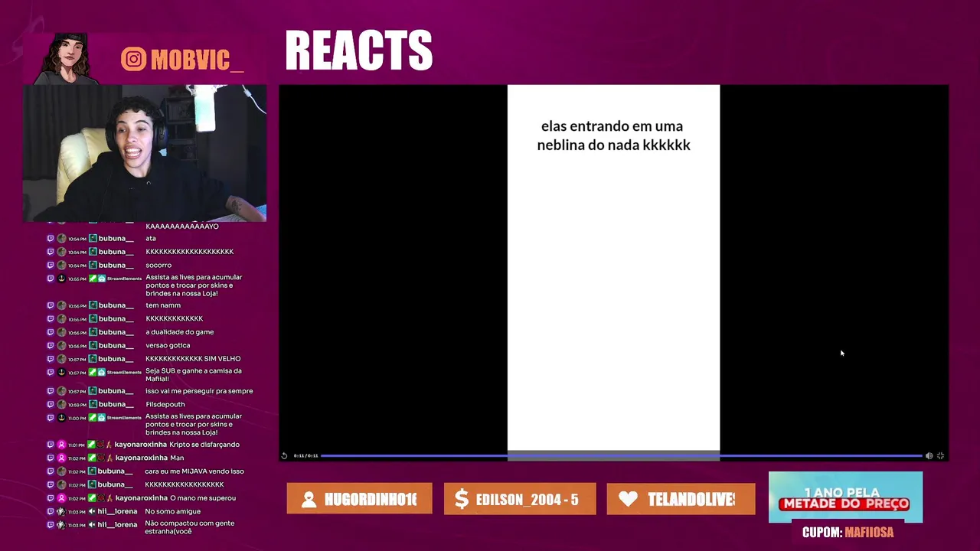Image resolution: width=980 pixels, height=551 pixels.
Task: Click the dollar sign icon in the donation widget
Action: coord(461,500)
